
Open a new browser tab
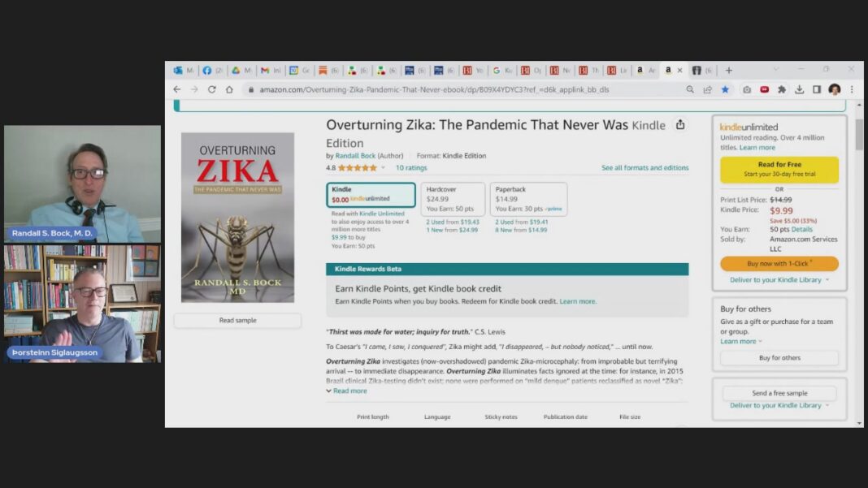(729, 71)
